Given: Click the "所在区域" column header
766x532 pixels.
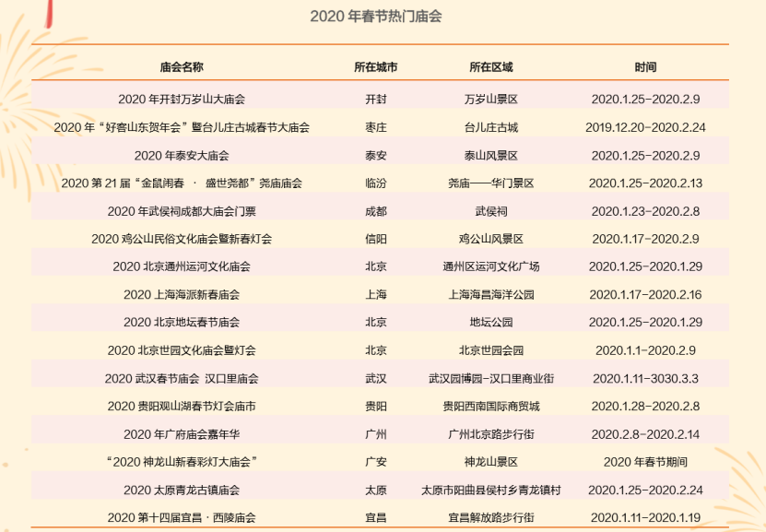Looking at the screenshot, I should point(490,68).
